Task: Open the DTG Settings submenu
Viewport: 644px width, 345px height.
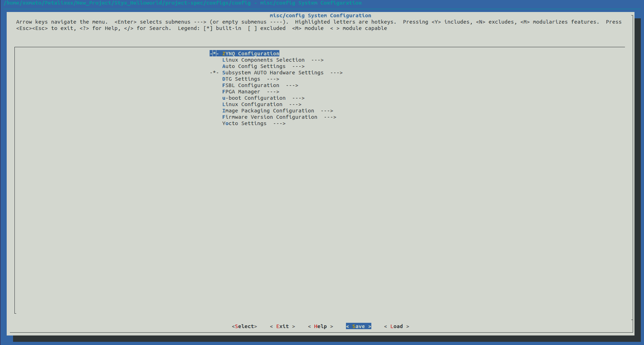Action: (x=241, y=79)
